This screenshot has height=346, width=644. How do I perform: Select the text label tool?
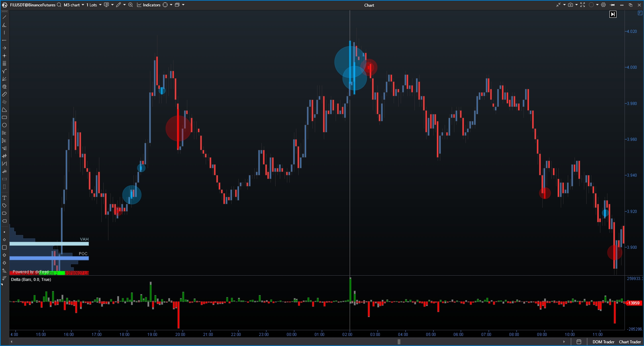tap(4, 198)
